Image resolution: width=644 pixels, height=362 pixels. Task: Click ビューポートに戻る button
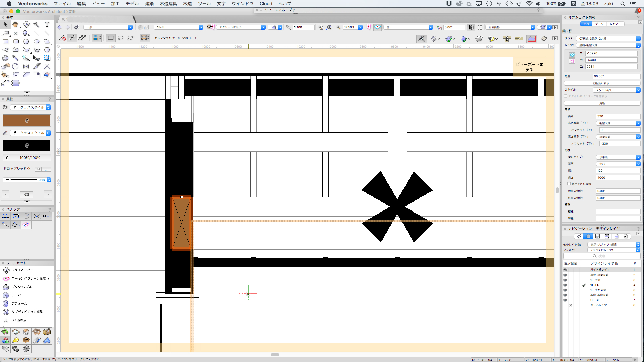point(529,67)
